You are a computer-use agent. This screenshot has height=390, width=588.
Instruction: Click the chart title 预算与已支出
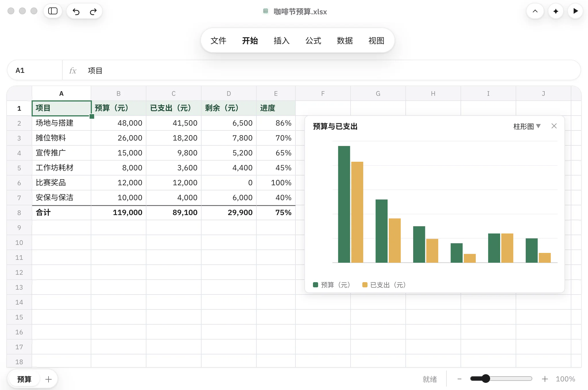click(335, 126)
